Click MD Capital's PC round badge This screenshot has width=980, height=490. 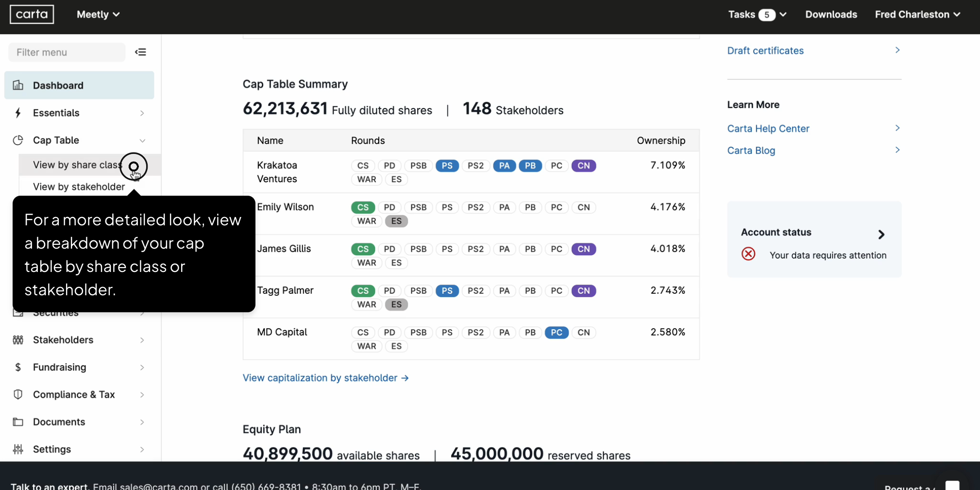coord(557,333)
